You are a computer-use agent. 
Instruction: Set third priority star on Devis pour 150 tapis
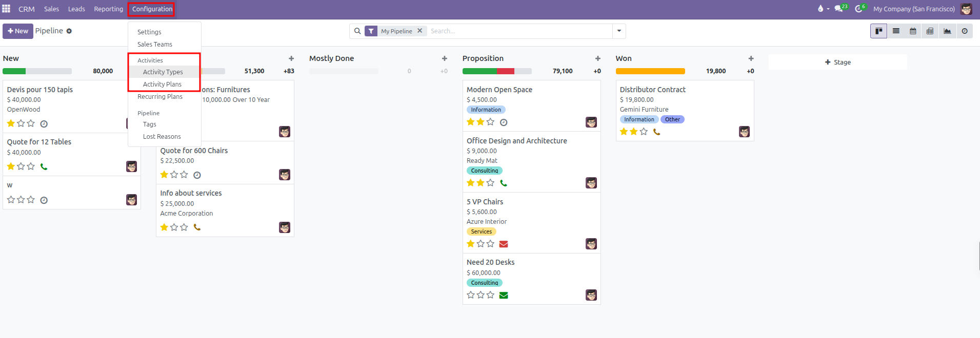tap(31, 123)
